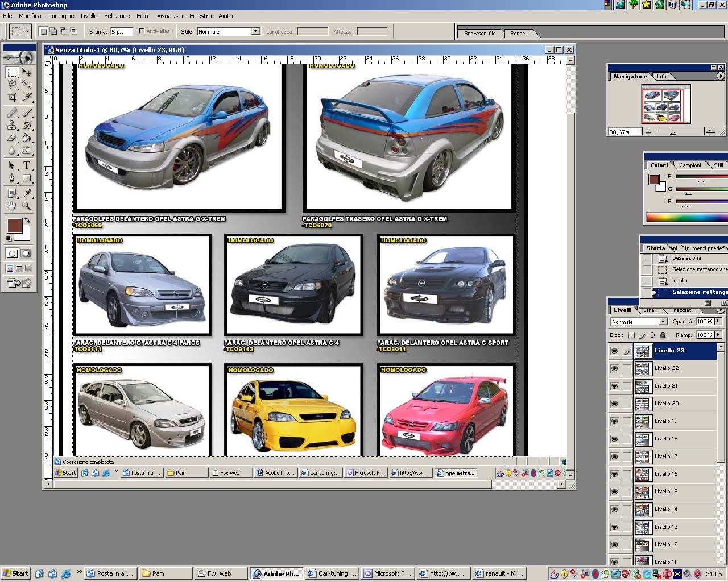728x582 pixels.
Task: Select the Eyedropper tool
Action: click(26, 193)
